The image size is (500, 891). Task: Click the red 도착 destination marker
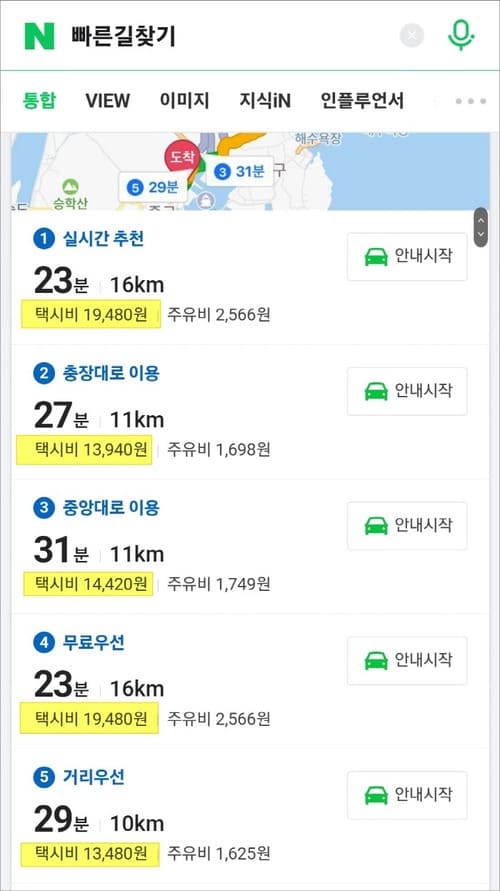coord(182,156)
